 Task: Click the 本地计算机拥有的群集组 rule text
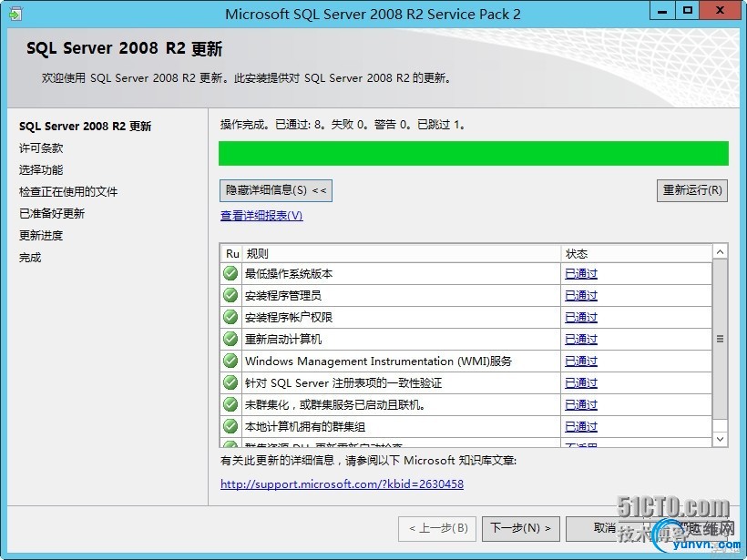pos(305,427)
